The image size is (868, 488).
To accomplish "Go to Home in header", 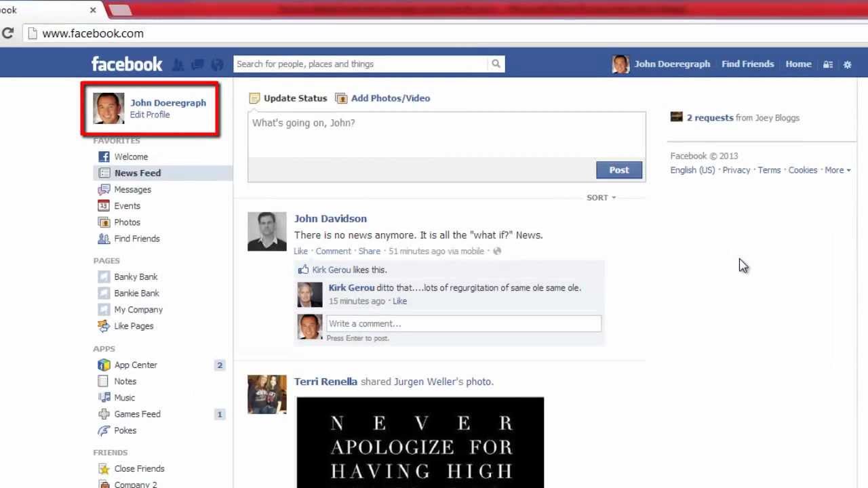I will pos(798,64).
